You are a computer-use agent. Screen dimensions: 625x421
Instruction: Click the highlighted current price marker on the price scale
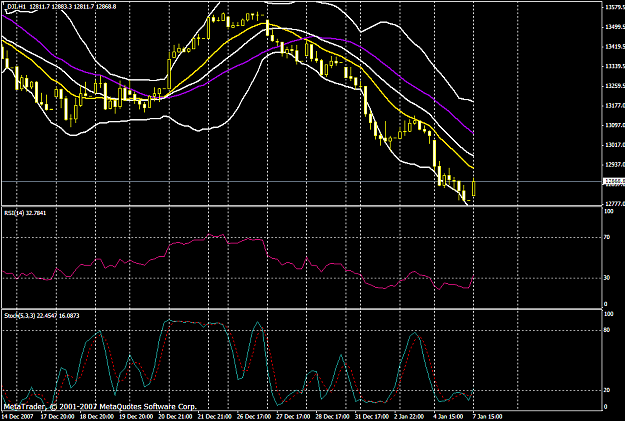click(x=614, y=181)
